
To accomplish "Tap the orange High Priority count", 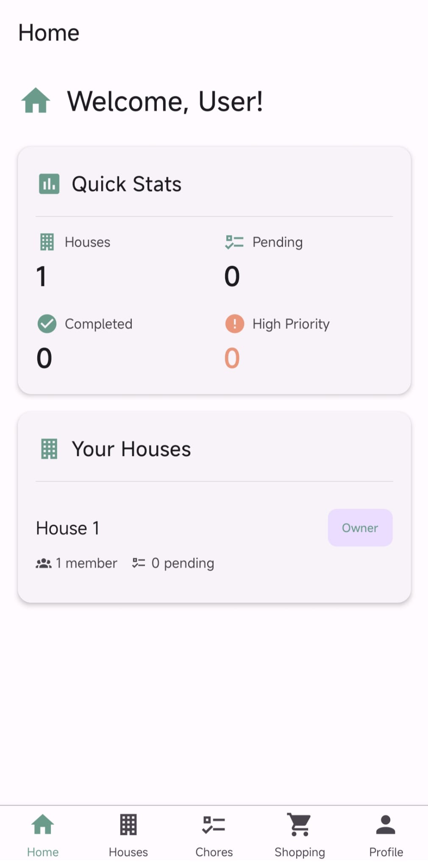I will (232, 358).
